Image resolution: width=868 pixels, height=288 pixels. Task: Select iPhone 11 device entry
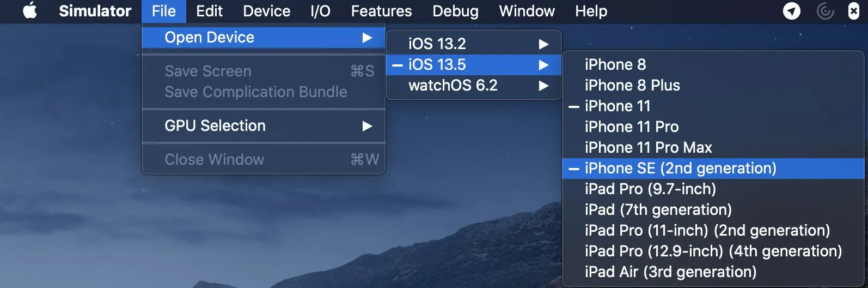[713, 106]
